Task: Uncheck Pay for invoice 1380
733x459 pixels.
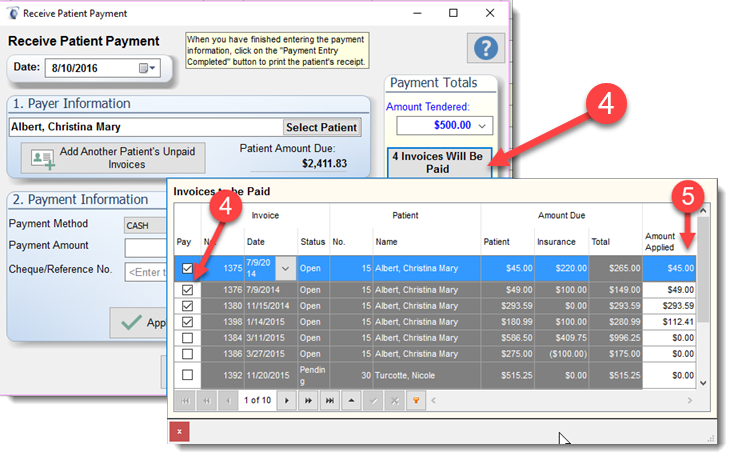Action: tap(187, 306)
